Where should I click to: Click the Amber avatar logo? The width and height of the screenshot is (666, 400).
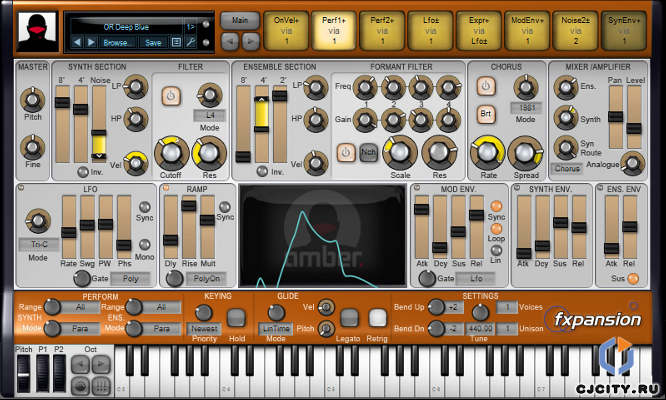point(37,31)
